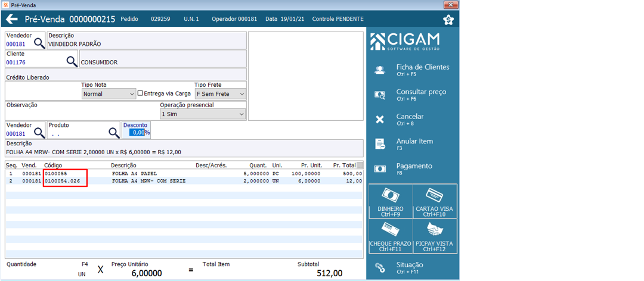
Task: Click the 100,00000 unit price cell
Action: 305,173
